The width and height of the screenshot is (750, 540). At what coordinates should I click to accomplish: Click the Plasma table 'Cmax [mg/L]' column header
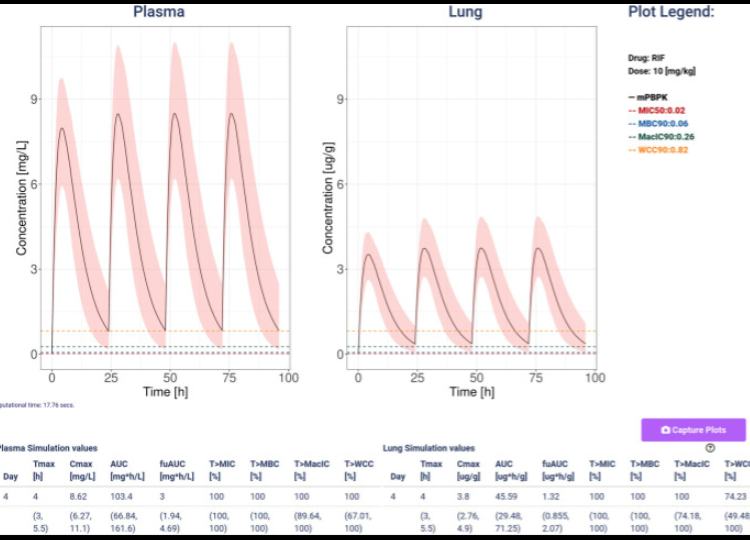coord(82,470)
